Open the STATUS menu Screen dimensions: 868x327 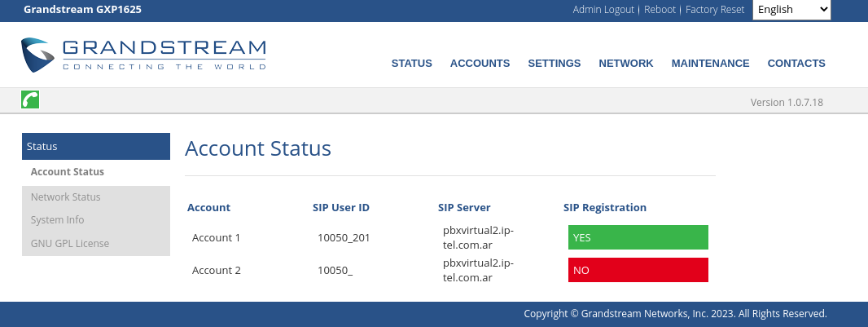[x=412, y=63]
